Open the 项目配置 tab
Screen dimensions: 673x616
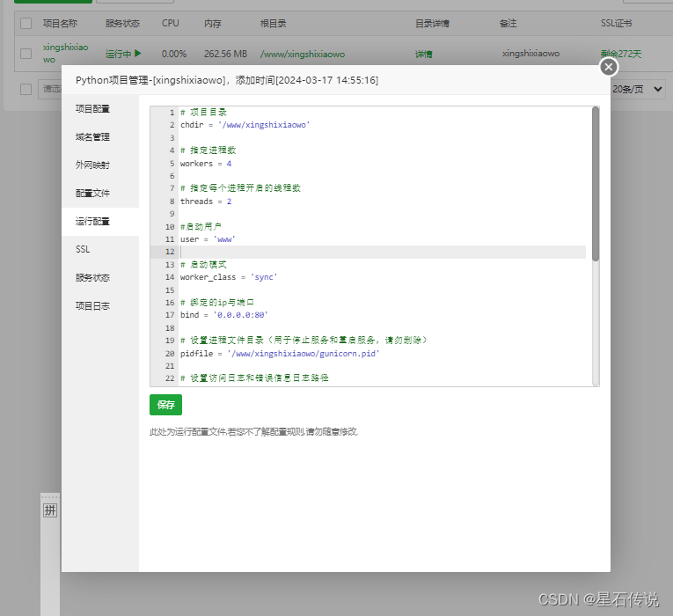click(92, 109)
